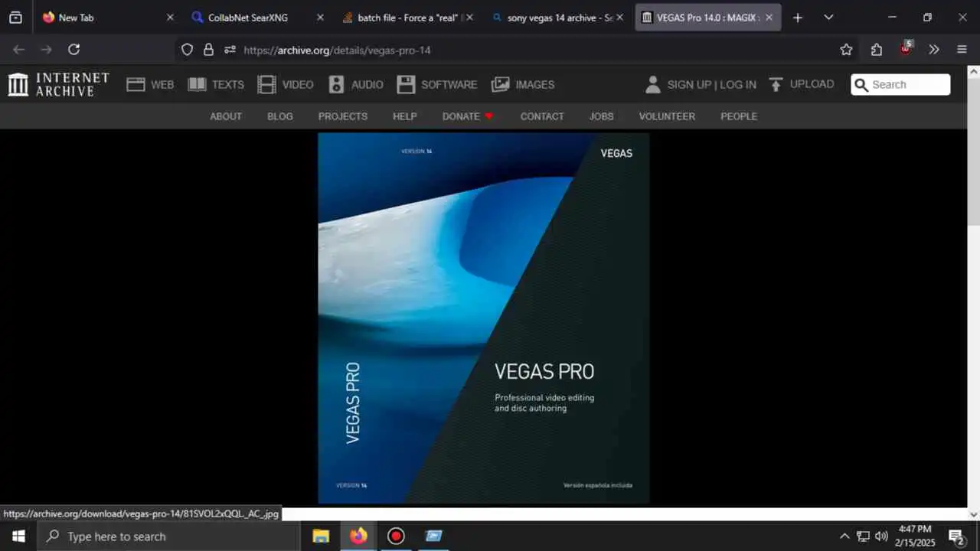
Task: Open File Explorer from taskbar
Action: point(321,536)
